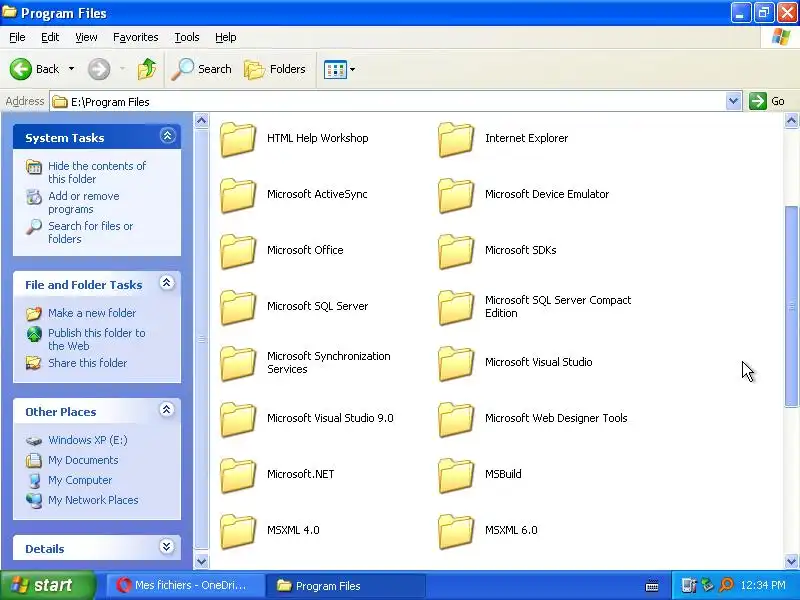Image resolution: width=800 pixels, height=600 pixels.
Task: Click the Start button
Action: (48, 585)
